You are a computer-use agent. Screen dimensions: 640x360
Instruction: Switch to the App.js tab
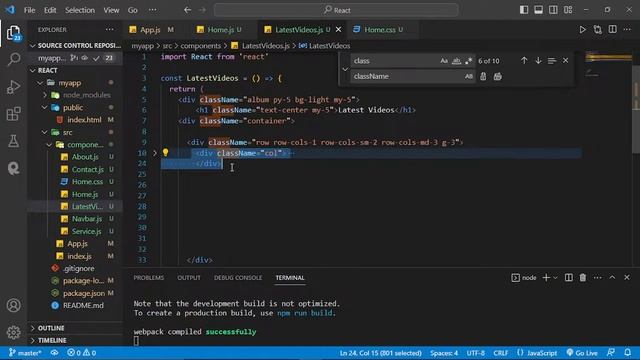pyautogui.click(x=151, y=30)
